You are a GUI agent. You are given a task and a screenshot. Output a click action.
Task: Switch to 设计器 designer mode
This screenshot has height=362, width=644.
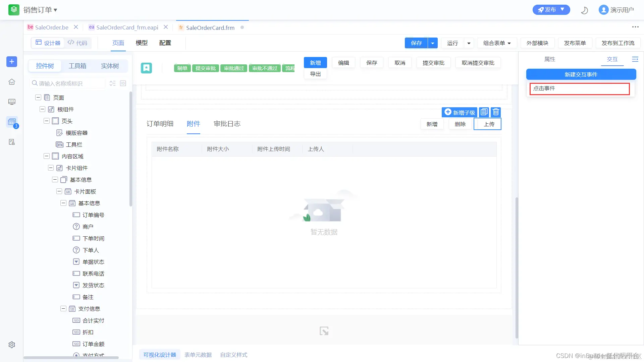[x=48, y=43]
